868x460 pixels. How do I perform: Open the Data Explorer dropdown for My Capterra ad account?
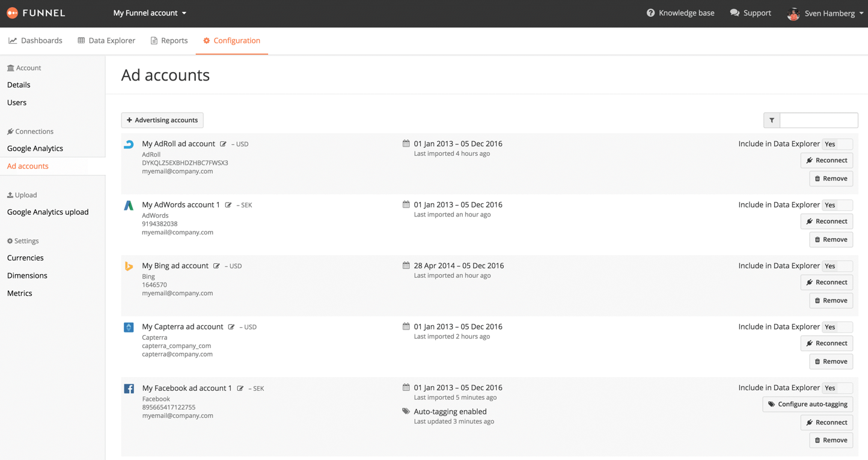838,327
